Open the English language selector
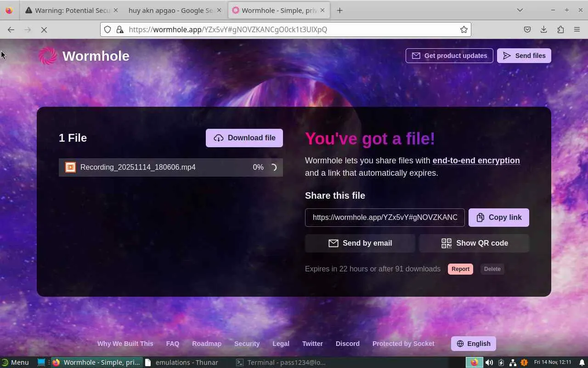588x368 pixels. [x=474, y=344]
